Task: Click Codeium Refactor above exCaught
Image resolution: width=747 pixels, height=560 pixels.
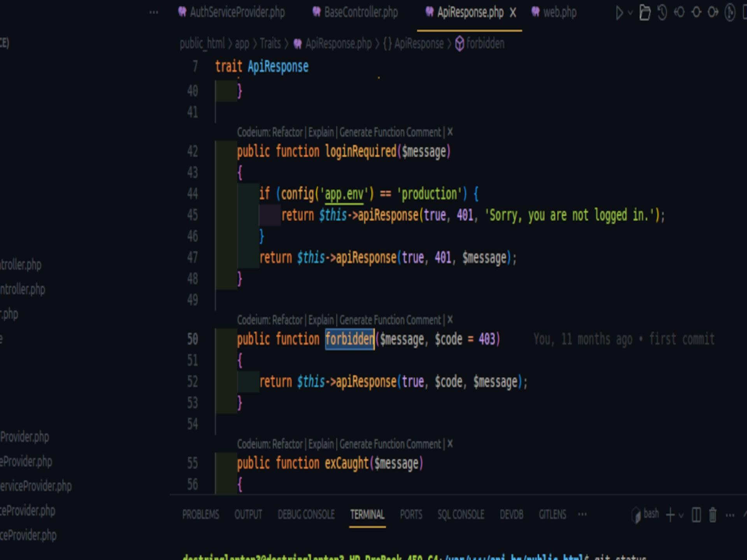Action: pos(288,444)
